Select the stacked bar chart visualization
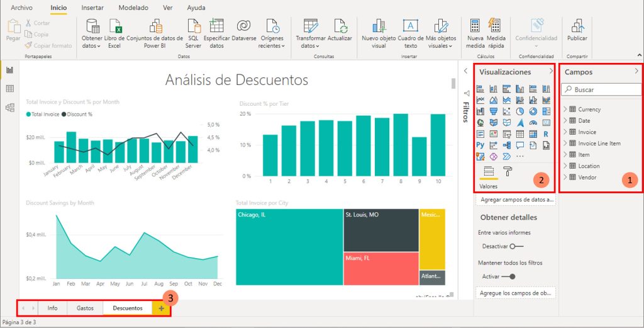The width and height of the screenshot is (644, 328). point(480,89)
